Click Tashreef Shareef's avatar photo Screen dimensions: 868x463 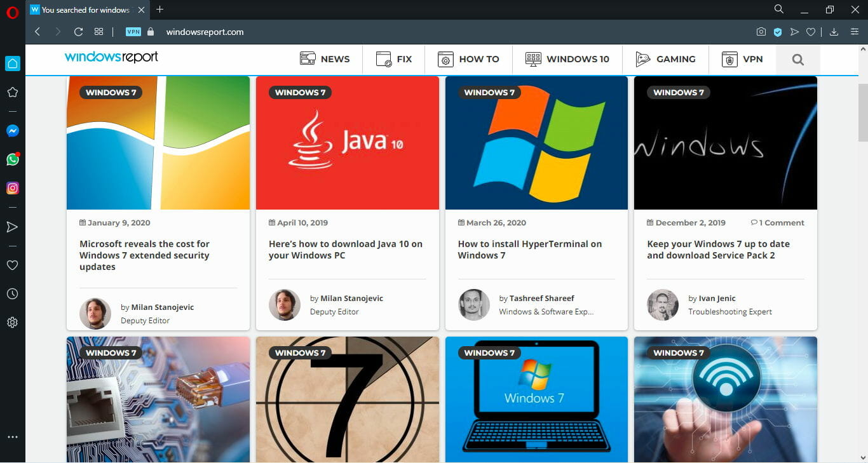click(474, 305)
